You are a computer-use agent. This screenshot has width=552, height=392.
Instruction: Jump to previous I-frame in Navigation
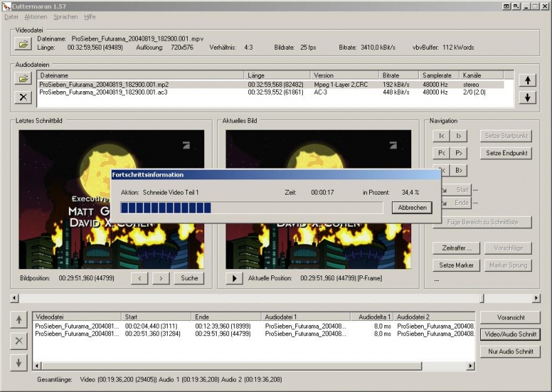(x=441, y=136)
